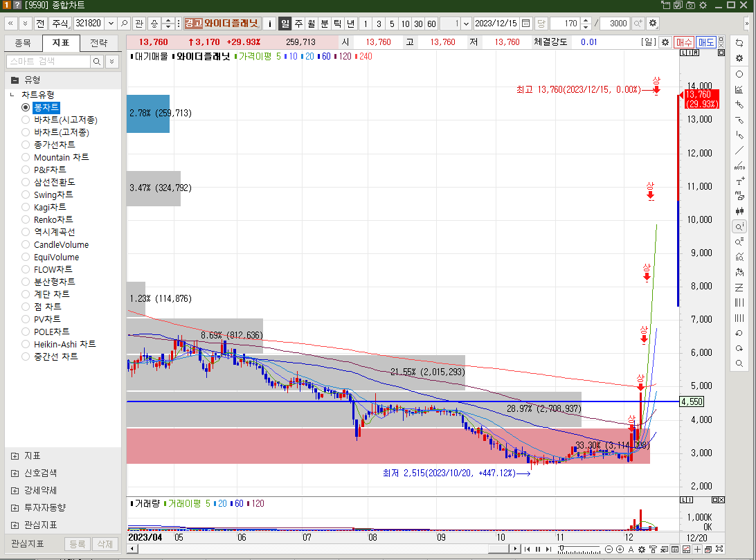Click the zoom-in plus circle icon
This screenshot has width=756, height=560.
620,550
